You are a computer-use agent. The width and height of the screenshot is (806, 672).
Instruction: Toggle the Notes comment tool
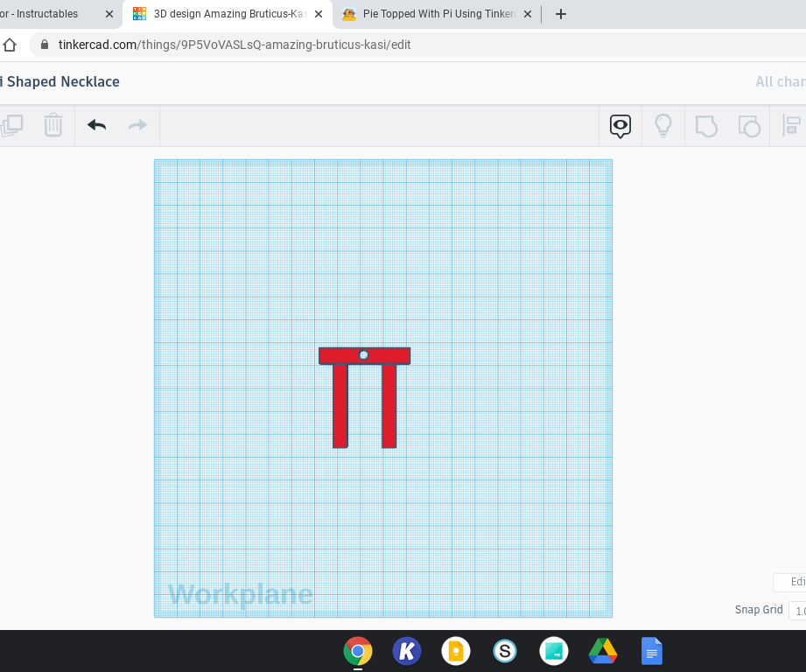point(620,125)
